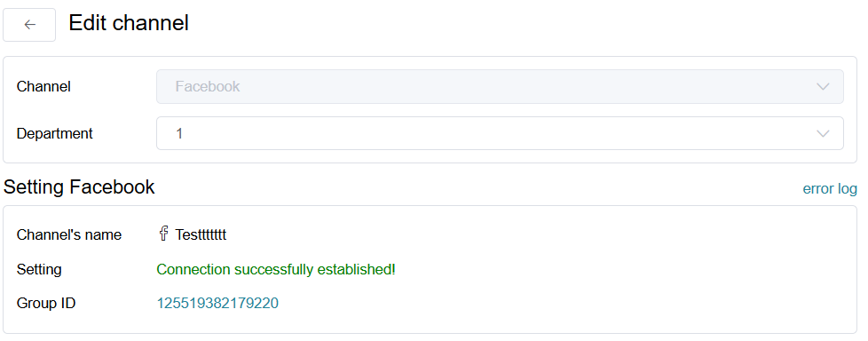Open the error log link
This screenshot has height=341, width=868.
pyautogui.click(x=830, y=189)
